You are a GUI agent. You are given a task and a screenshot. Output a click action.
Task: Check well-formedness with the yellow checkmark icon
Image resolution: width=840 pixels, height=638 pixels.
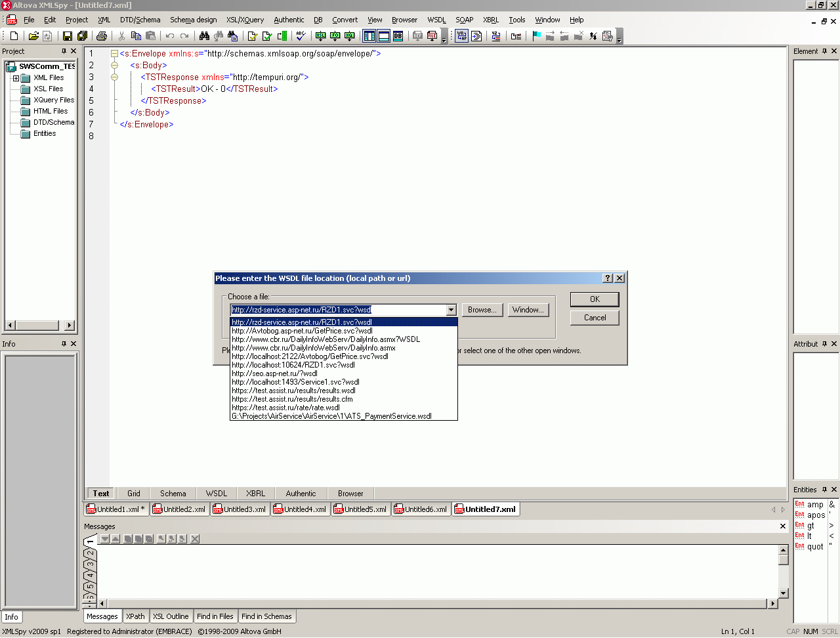[x=252, y=36]
